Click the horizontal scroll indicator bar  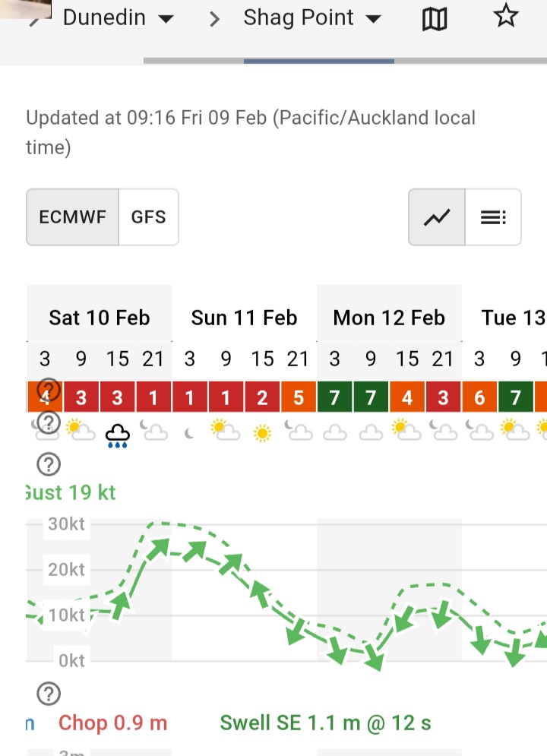[x=319, y=62]
